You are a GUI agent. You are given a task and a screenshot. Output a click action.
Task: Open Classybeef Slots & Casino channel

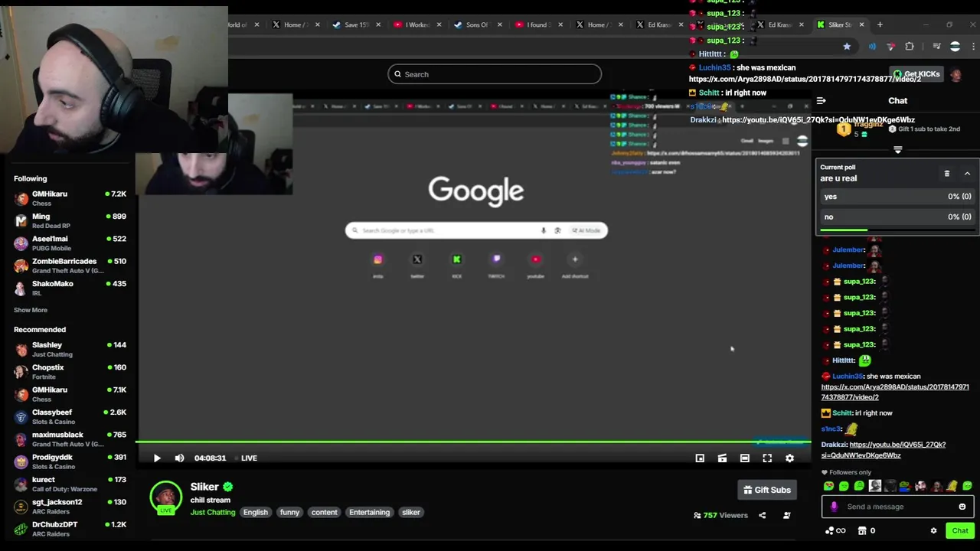point(70,416)
